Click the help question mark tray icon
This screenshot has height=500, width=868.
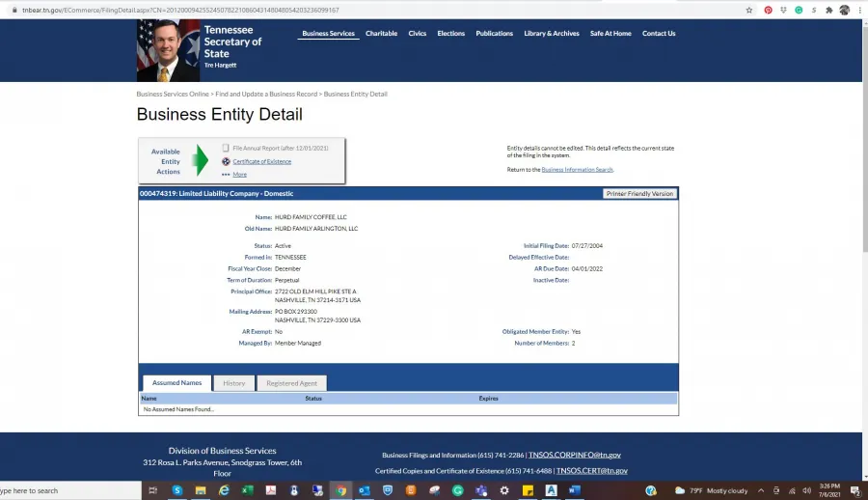pos(651,490)
